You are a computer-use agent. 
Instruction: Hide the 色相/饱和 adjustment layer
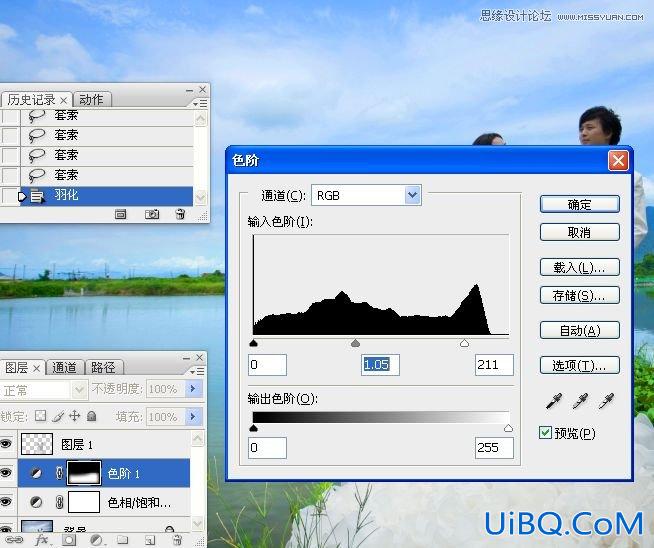click(6, 502)
